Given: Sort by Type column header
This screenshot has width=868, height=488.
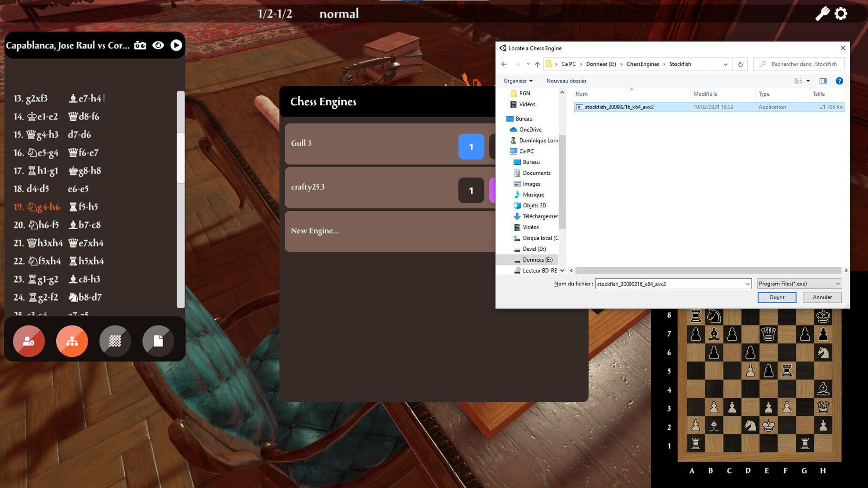Looking at the screenshot, I should point(764,94).
